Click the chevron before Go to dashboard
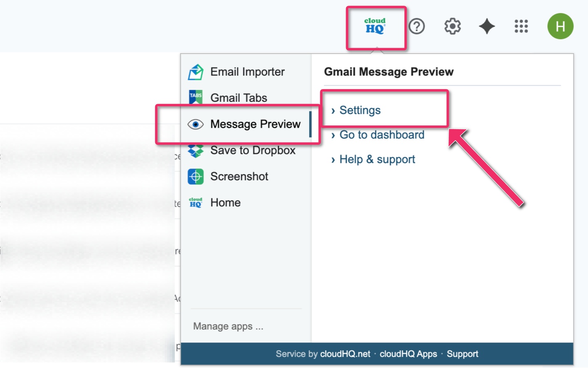 pyautogui.click(x=333, y=135)
